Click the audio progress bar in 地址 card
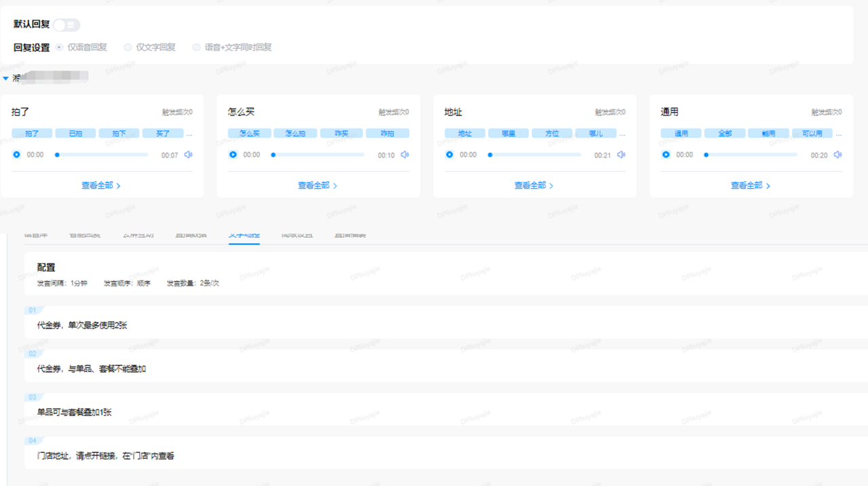The image size is (868, 486). click(x=535, y=155)
